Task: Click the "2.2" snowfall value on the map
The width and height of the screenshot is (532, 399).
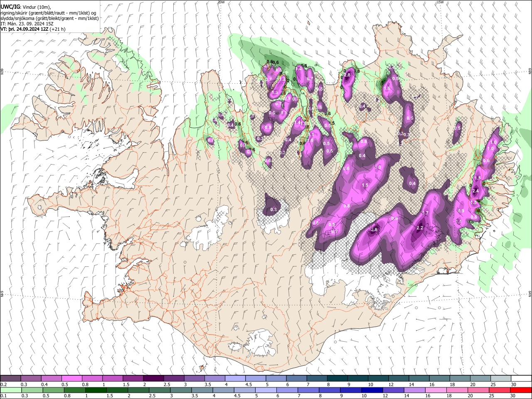Action: tap(420, 228)
